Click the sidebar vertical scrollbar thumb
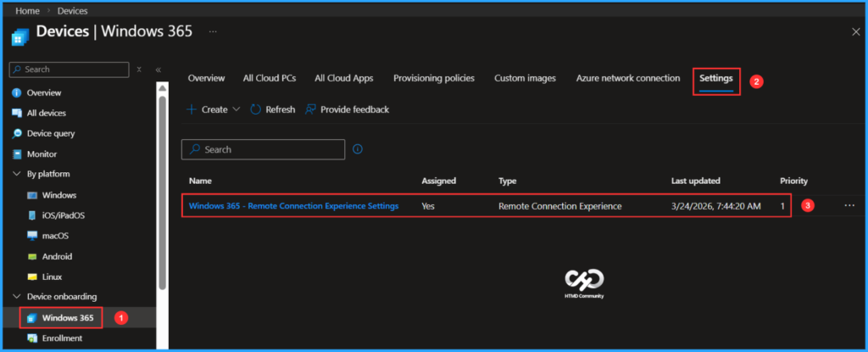The width and height of the screenshot is (868, 352). 162,193
